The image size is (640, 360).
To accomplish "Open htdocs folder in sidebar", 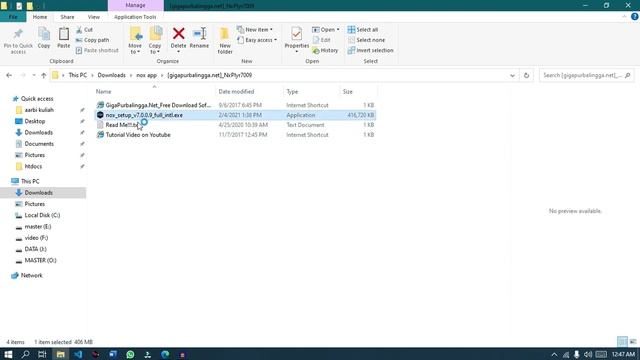I will tap(33, 166).
